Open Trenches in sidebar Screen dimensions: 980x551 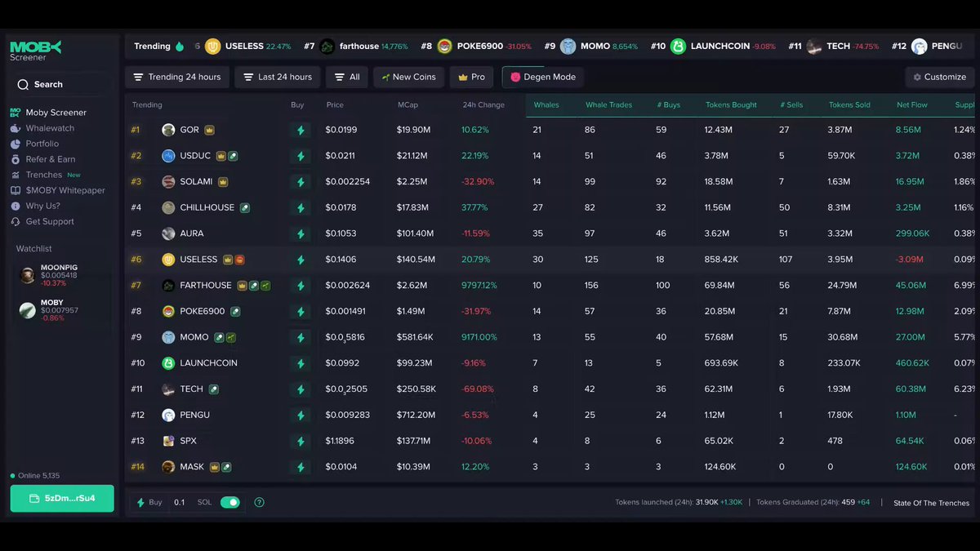click(x=46, y=175)
